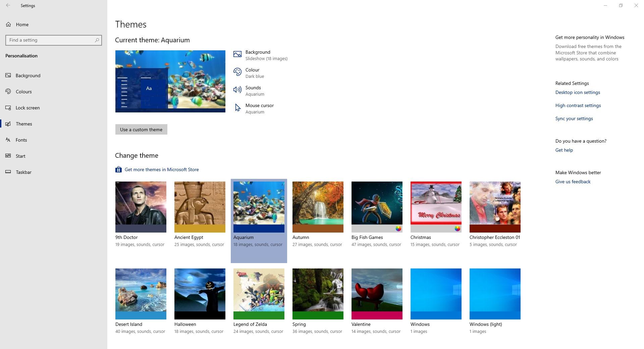Click the Background picture icon in sidebar
644x349 pixels.
tap(8, 76)
